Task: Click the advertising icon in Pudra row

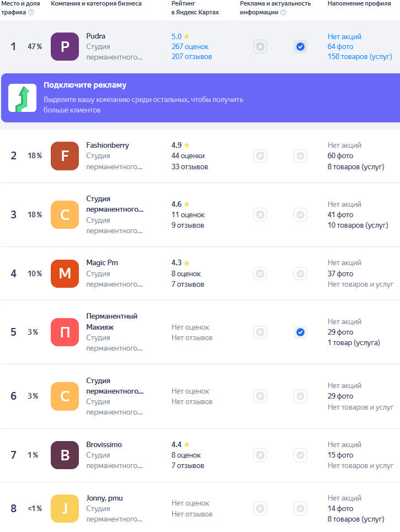Action: coord(260,46)
